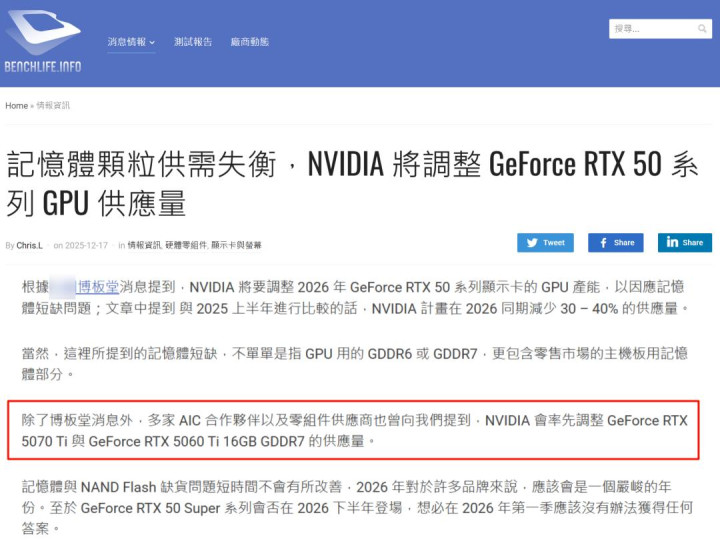
Task: Click paragraph mentioning GDDR6 或 GDDR7
Action: point(354,364)
